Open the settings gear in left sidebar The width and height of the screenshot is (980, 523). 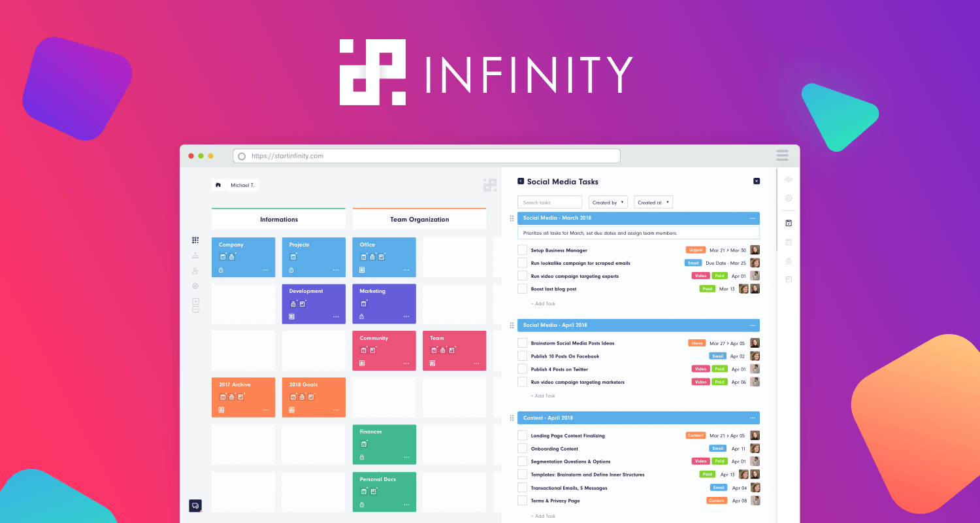click(195, 286)
